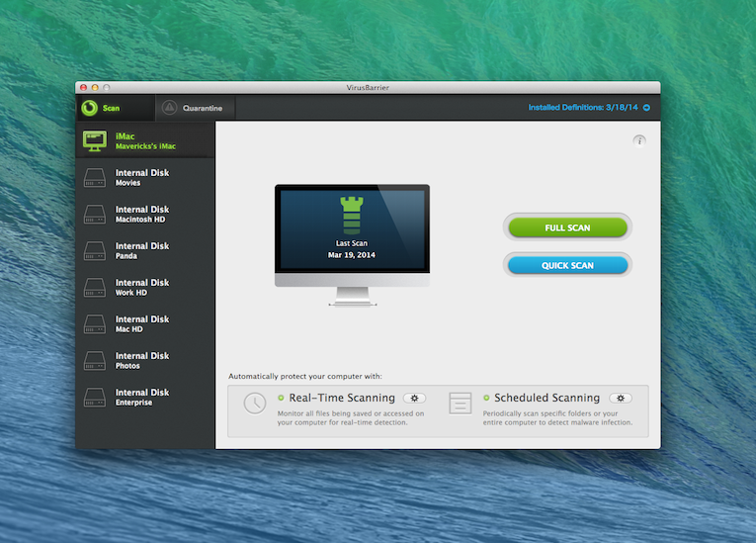Image resolution: width=756 pixels, height=543 pixels.
Task: Choose Internal Disk Enterprise text
Action: (x=142, y=398)
